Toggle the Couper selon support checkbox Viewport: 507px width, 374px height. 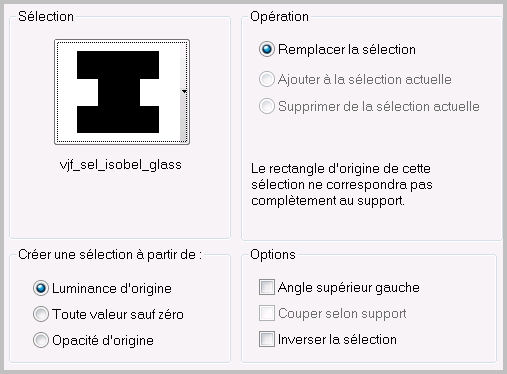click(267, 313)
